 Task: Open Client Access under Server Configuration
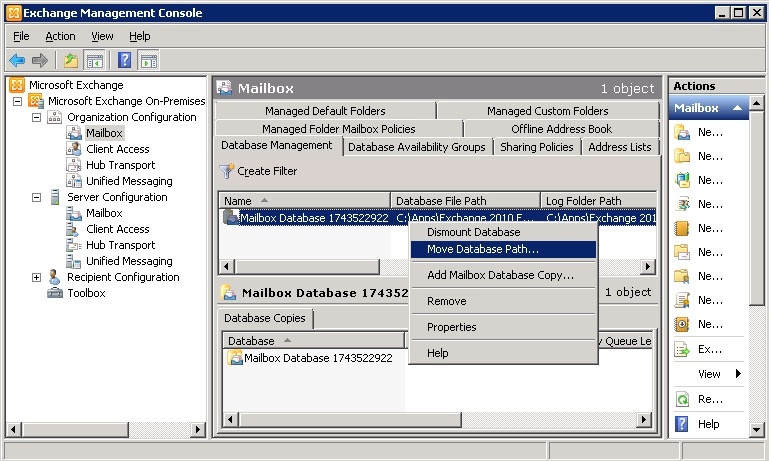[118, 229]
